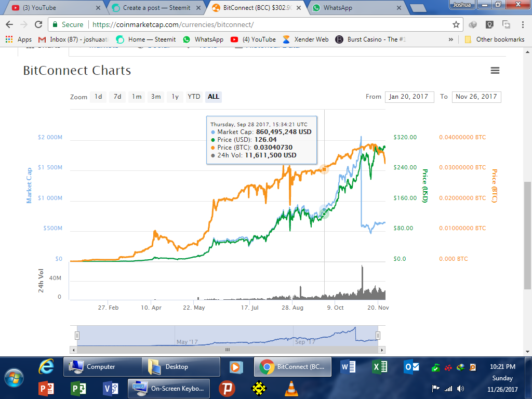Select the BitConnect (BCC) tab
This screenshot has width=532, height=399.
256,7
